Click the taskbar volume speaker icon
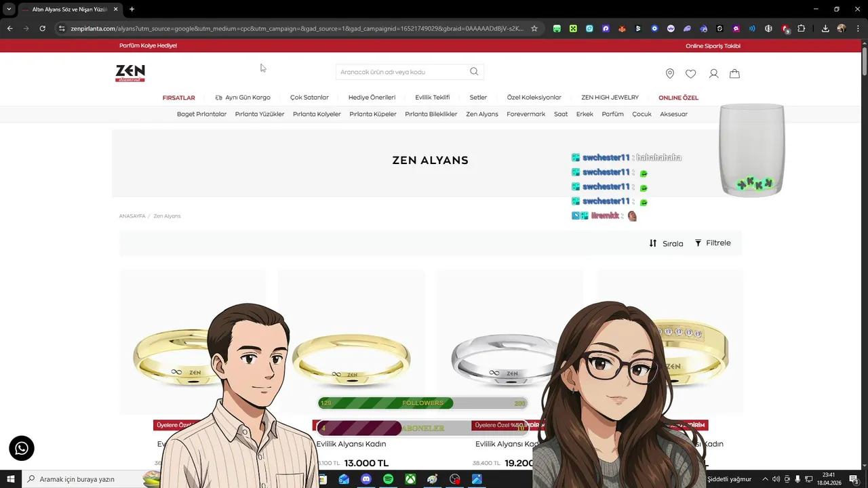Viewport: 868px width, 488px height. (776, 479)
